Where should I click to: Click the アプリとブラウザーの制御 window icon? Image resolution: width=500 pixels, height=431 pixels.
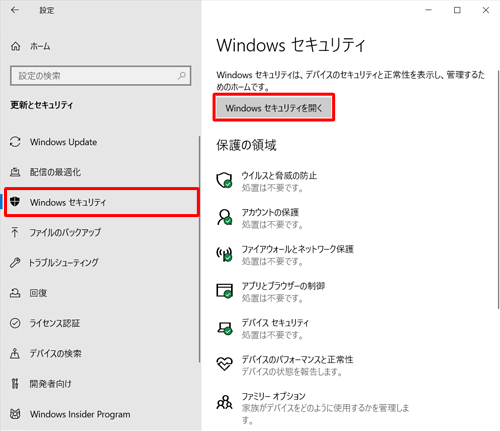coord(224,291)
